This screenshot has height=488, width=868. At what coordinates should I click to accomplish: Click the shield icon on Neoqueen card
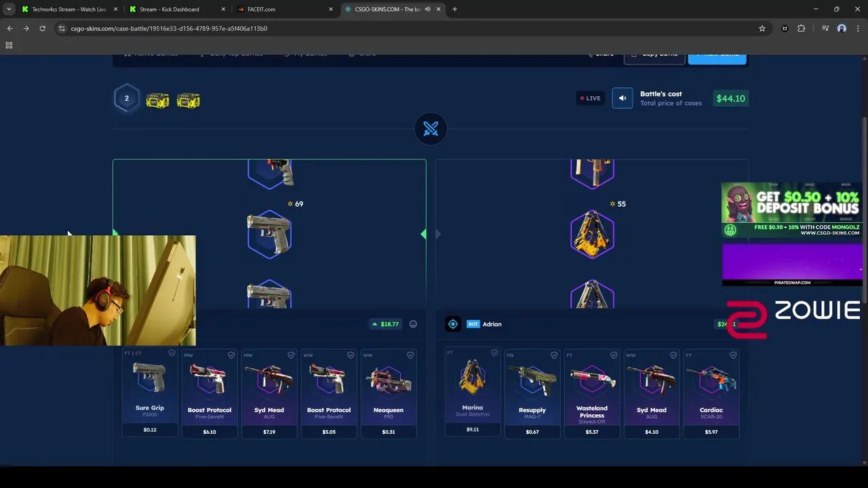[410, 355]
